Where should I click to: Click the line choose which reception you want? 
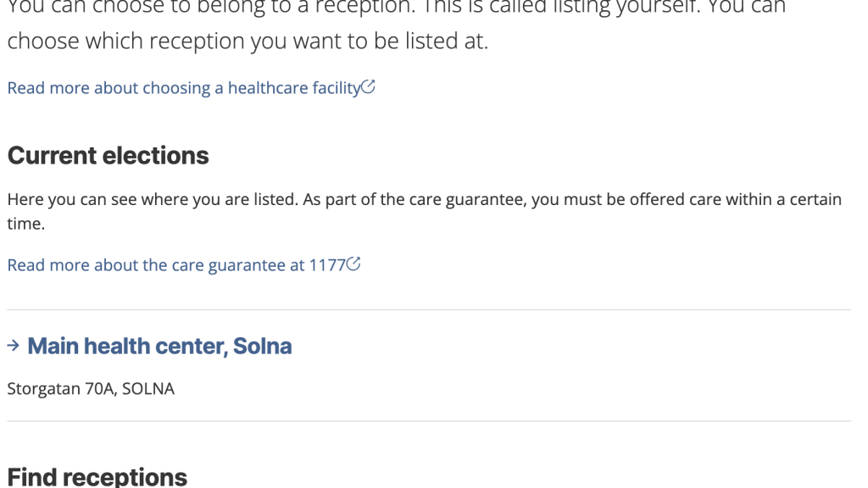coord(248,41)
